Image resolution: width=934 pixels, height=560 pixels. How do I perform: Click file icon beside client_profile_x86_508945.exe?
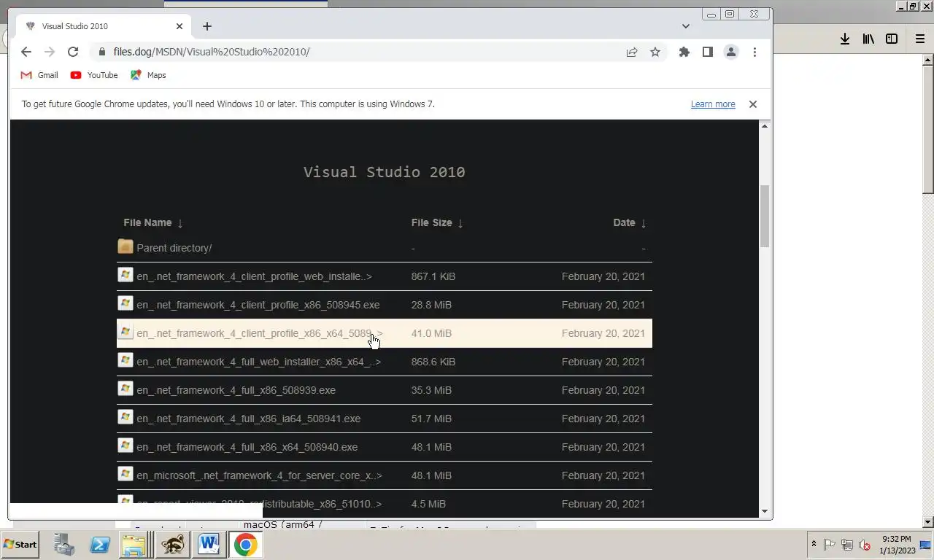126,303
